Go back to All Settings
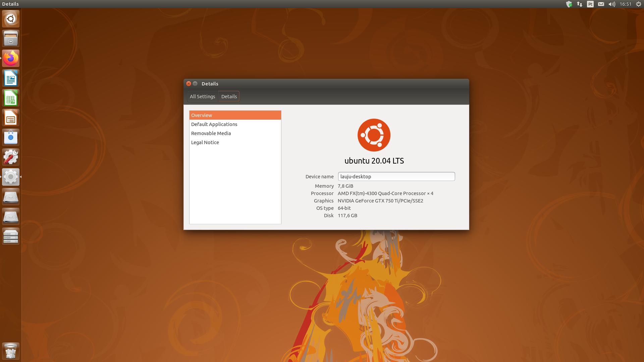644x362 pixels. (x=202, y=97)
